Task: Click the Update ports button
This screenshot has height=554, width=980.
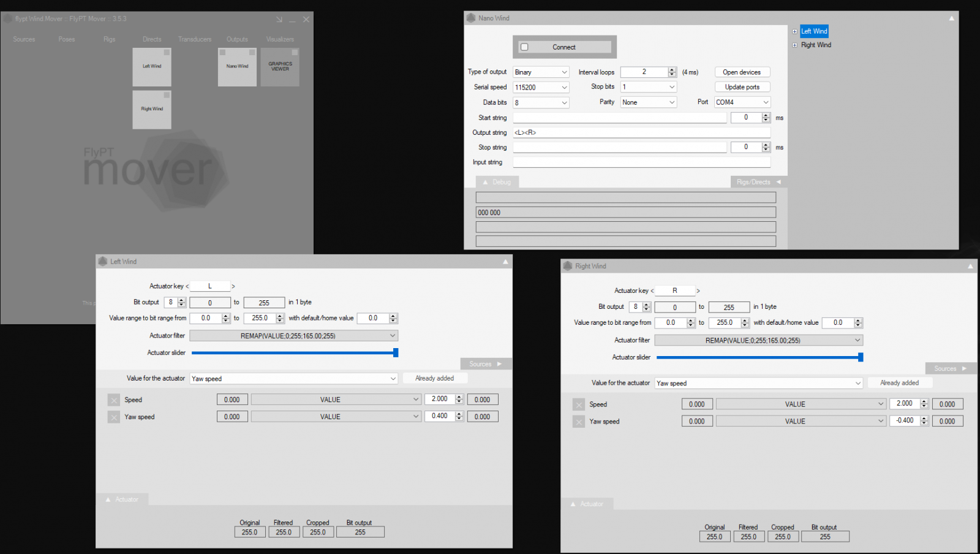Action: pos(742,87)
